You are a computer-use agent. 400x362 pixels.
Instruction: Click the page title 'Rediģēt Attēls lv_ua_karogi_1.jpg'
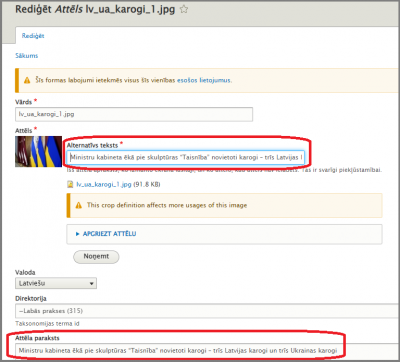pos(95,10)
